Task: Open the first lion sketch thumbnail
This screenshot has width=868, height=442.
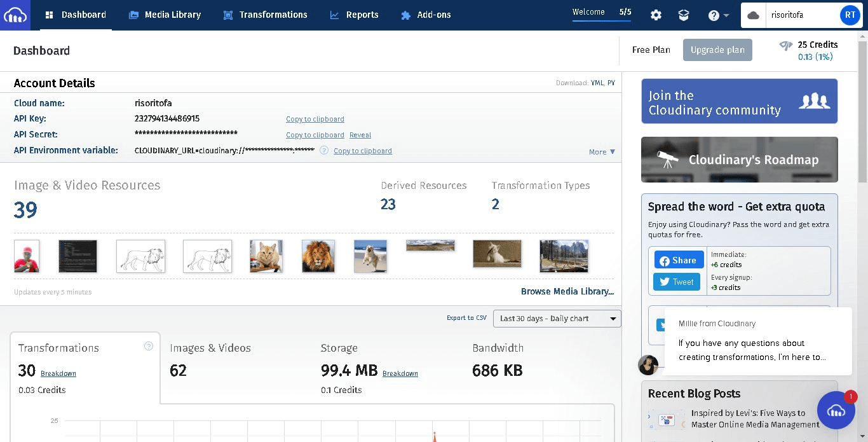Action: pyautogui.click(x=140, y=256)
